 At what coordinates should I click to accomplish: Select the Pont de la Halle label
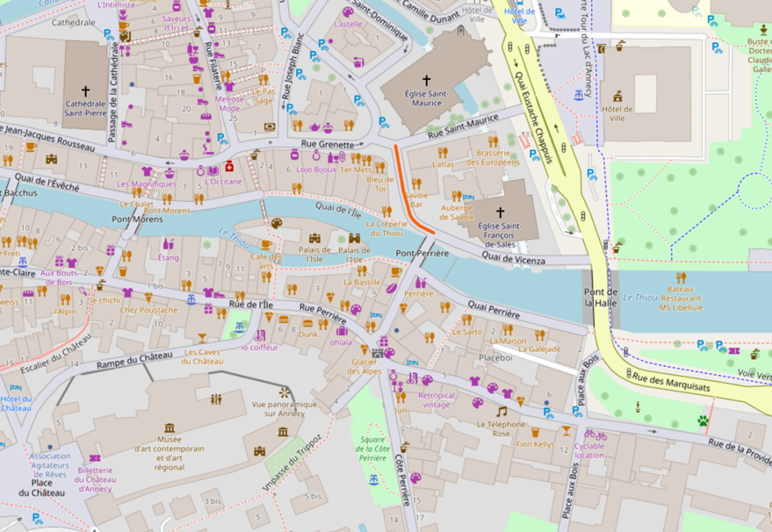tap(599, 297)
